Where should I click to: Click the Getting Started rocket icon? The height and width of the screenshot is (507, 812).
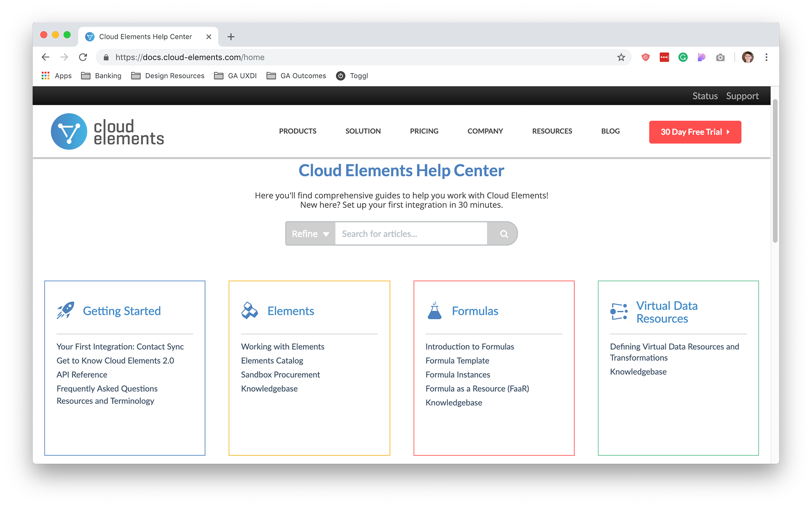click(x=66, y=310)
